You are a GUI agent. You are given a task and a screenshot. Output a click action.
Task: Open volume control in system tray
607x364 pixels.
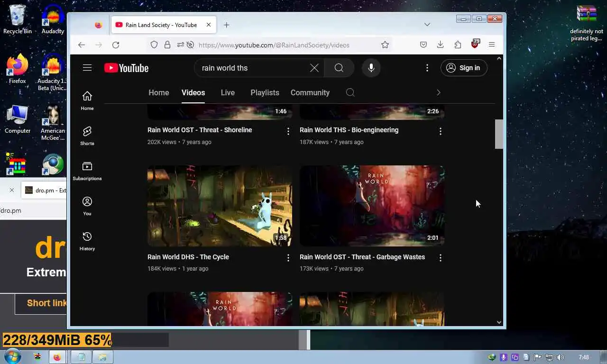pos(561,357)
